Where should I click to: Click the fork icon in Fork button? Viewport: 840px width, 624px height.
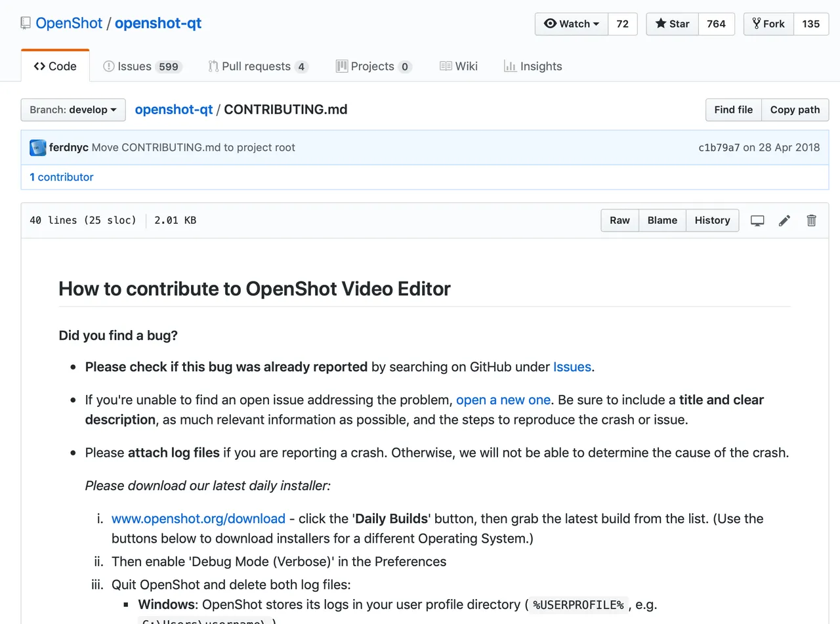(757, 24)
